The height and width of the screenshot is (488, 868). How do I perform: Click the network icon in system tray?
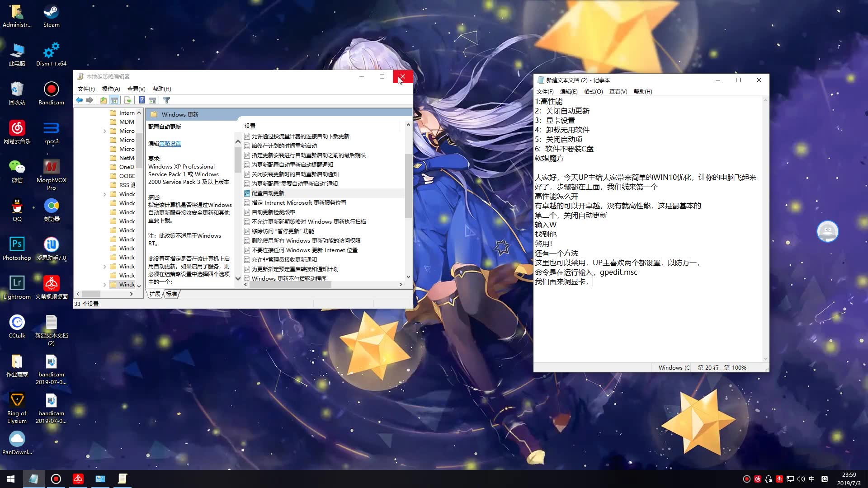790,479
